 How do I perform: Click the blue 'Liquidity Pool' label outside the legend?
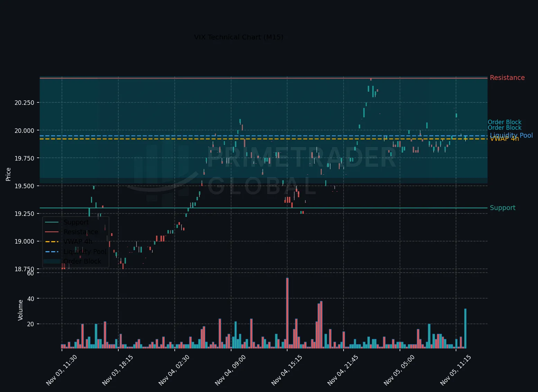(x=511, y=135)
